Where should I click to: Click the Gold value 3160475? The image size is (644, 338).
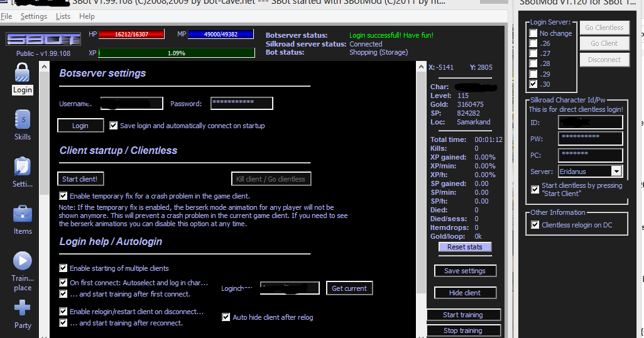(470, 104)
